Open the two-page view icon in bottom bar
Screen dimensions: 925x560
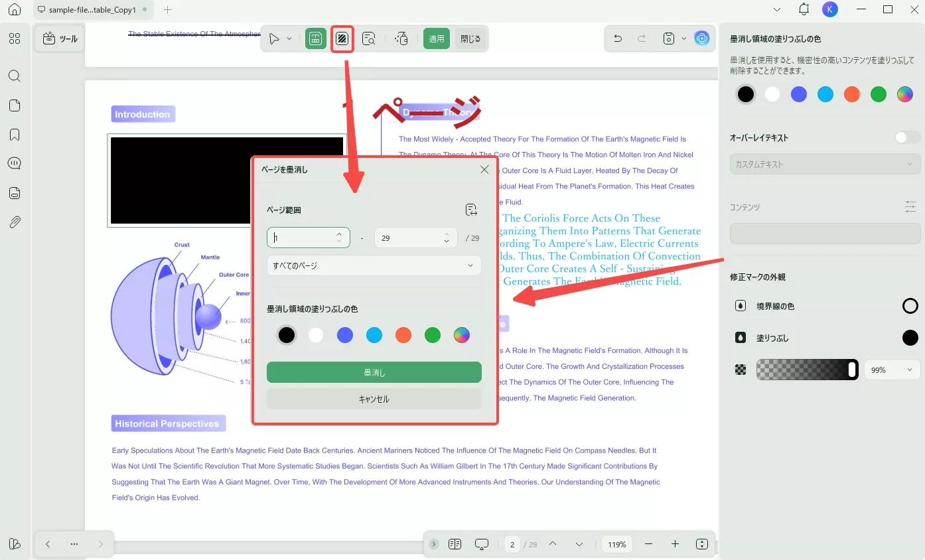click(455, 543)
